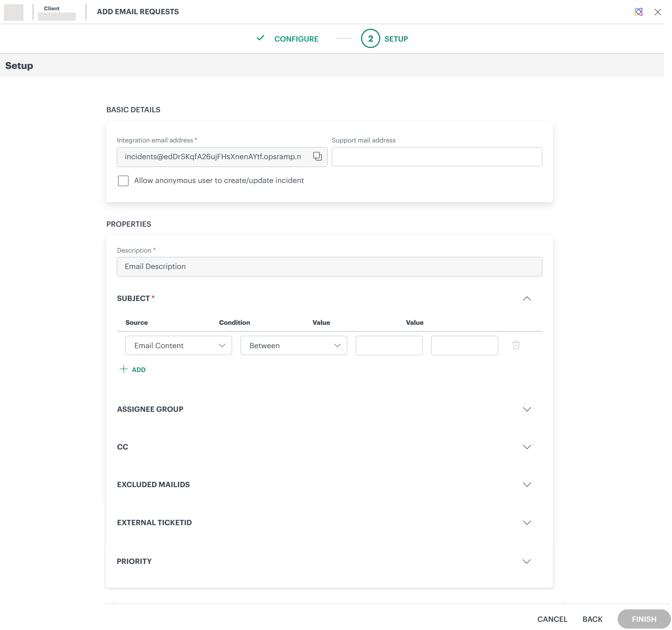Open the Condition dropdown showing Between
Image resolution: width=672 pixels, height=630 pixels.
tap(293, 345)
